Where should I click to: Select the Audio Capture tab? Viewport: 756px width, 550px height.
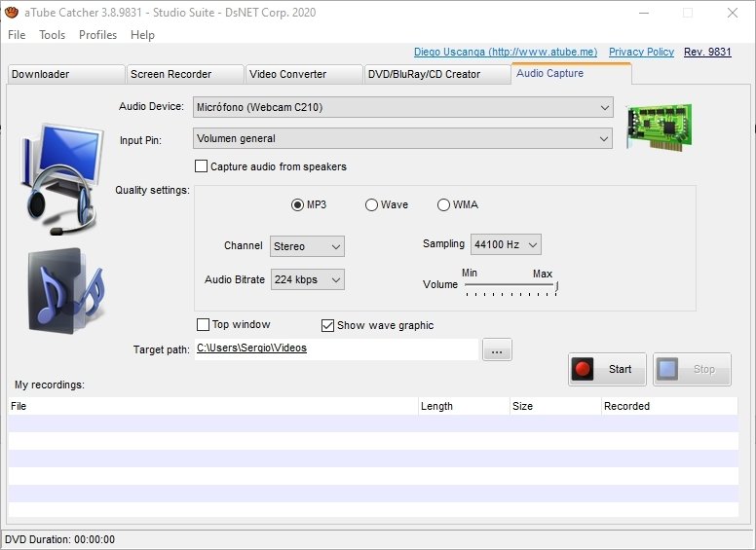point(571,73)
